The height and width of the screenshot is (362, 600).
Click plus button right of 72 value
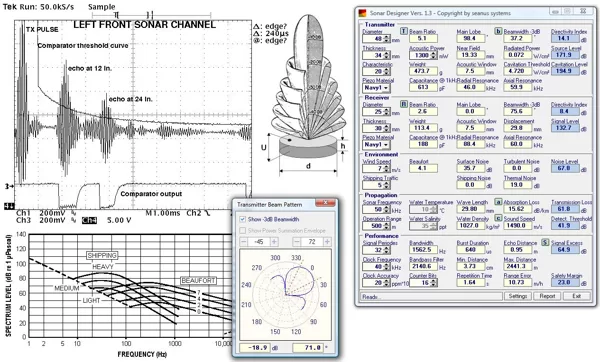tap(327, 242)
